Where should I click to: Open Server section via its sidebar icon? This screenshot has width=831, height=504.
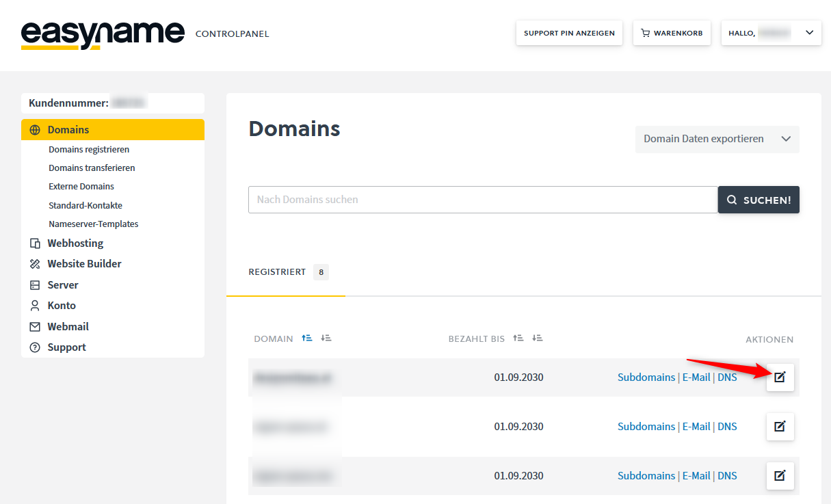(x=35, y=285)
